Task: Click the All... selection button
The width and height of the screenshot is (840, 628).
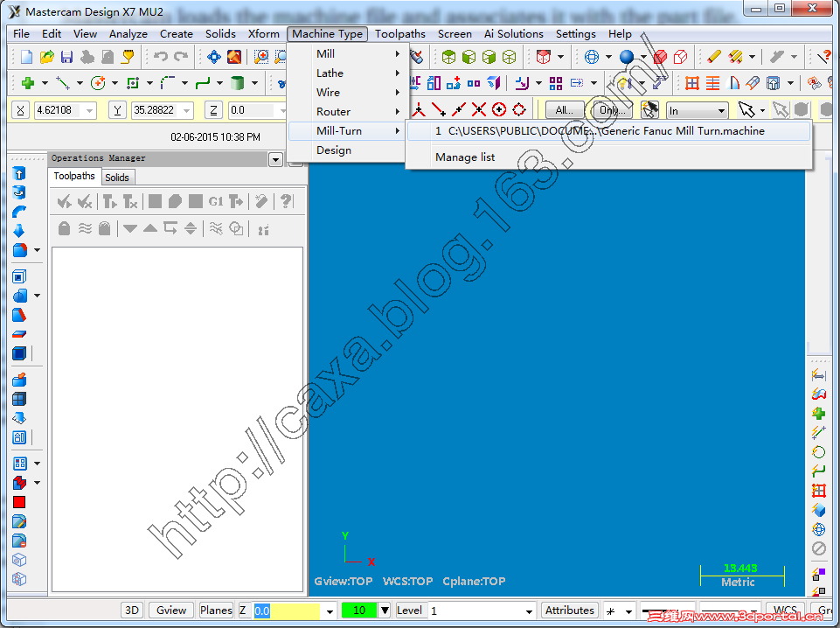Action: click(564, 110)
